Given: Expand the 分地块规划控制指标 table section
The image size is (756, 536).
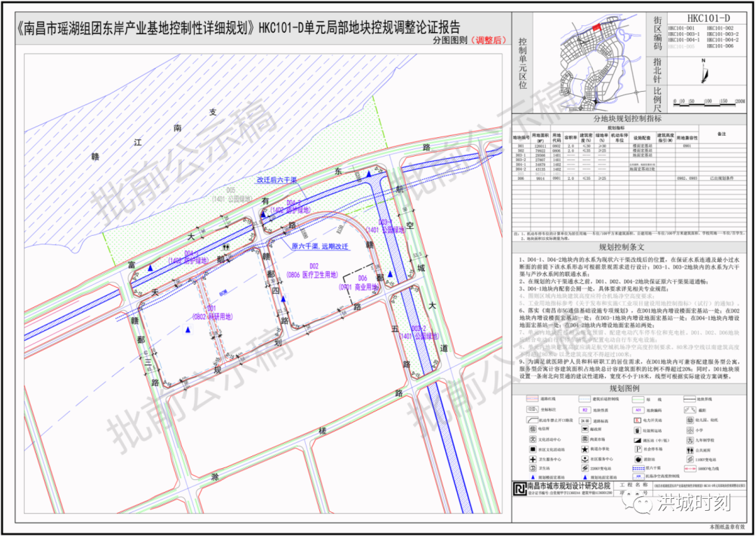Looking at the screenshot, I should click(629, 118).
